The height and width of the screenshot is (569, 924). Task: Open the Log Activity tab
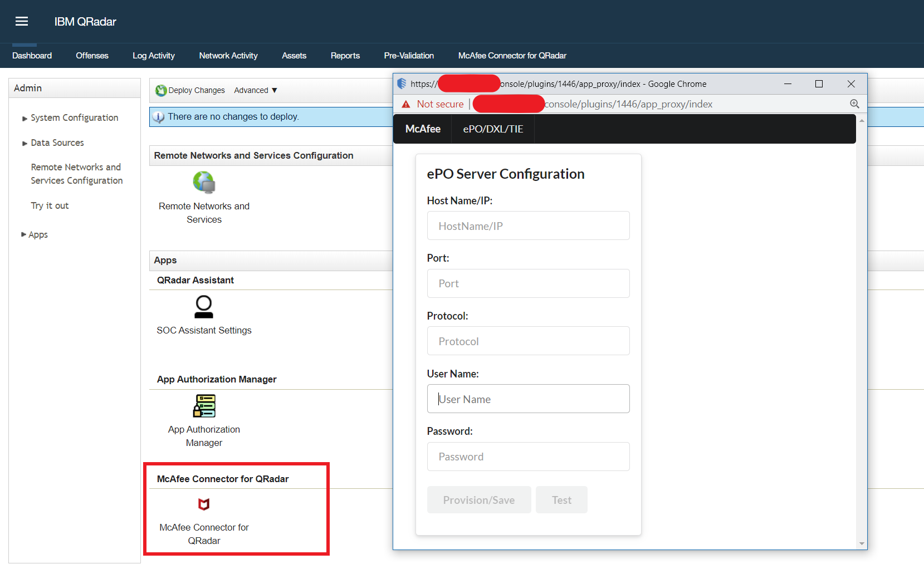[154, 56]
